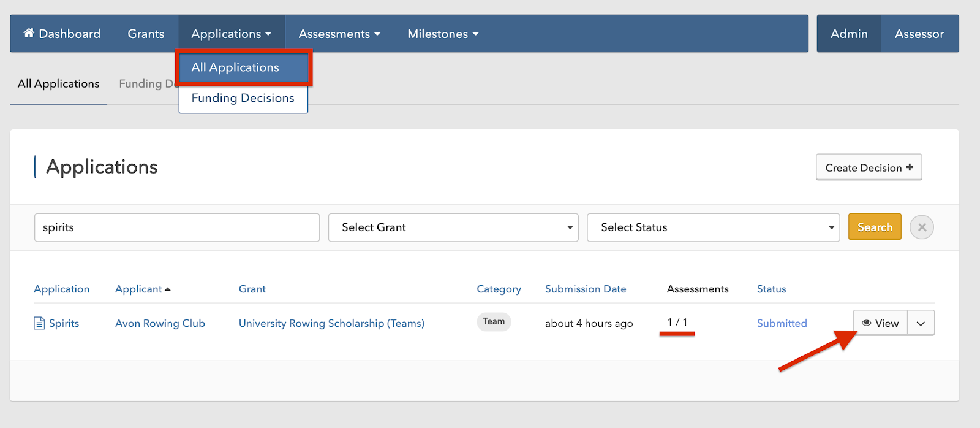Viewport: 980px width, 428px height.
Task: Expand the Assessments dropdown menu
Action: pyautogui.click(x=339, y=34)
